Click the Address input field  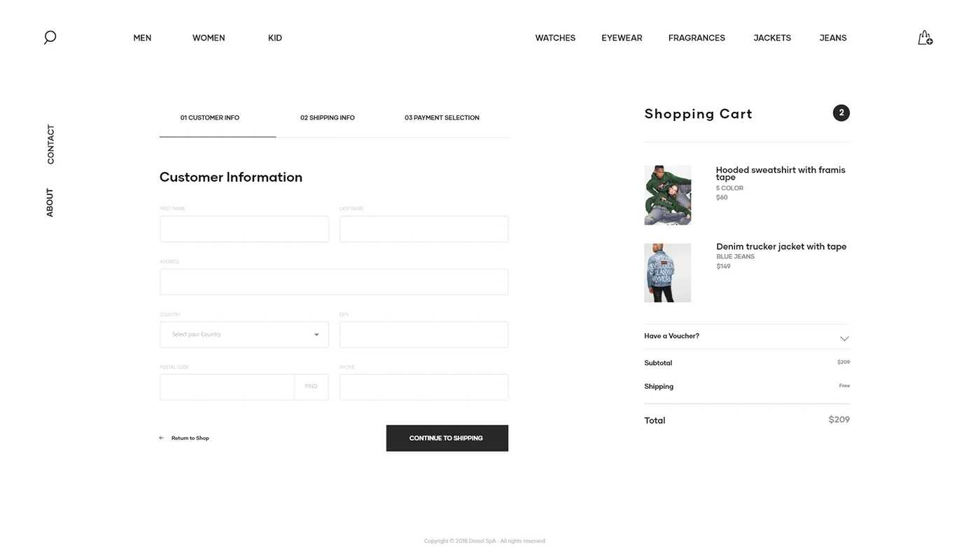(334, 282)
